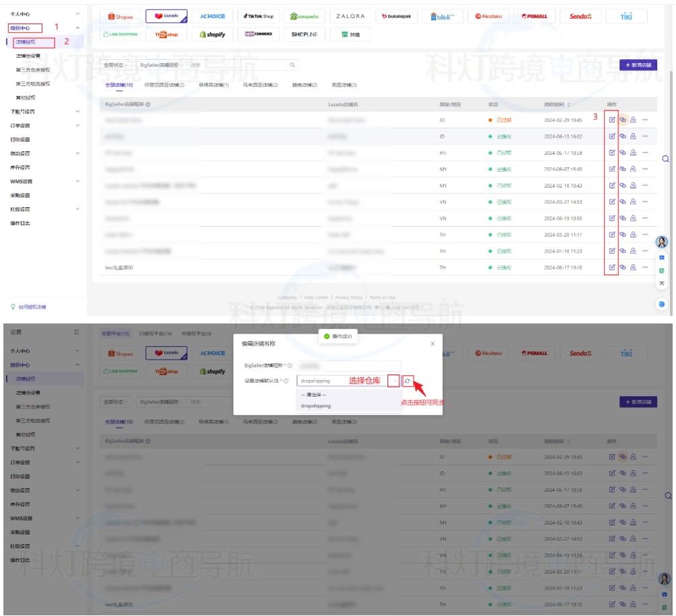The image size is (676, 616).
Task: Click the back-to-top arrow icon
Action: 661,283
